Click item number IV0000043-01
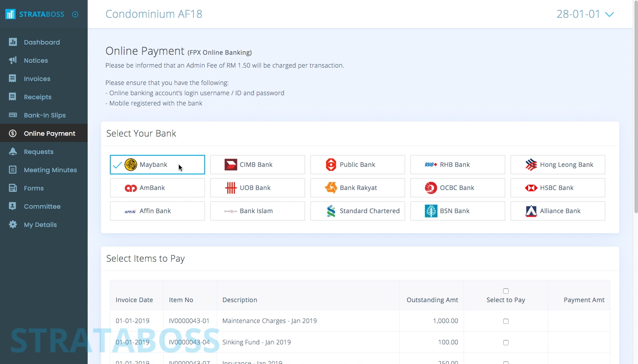638x364 pixels. [x=189, y=321]
